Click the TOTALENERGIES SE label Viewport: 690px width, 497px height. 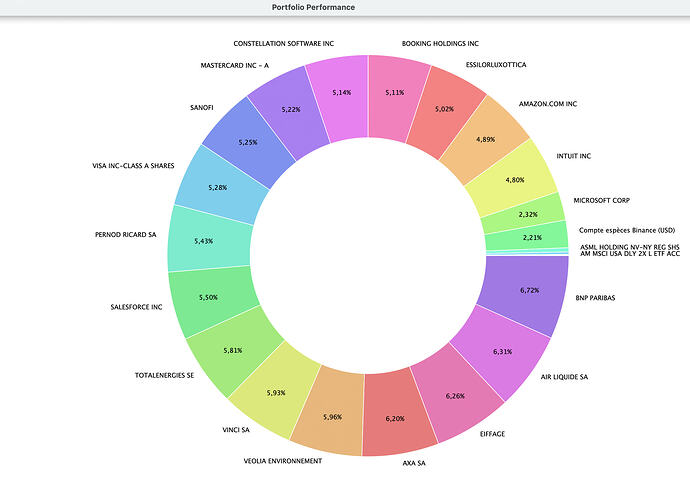[164, 375]
